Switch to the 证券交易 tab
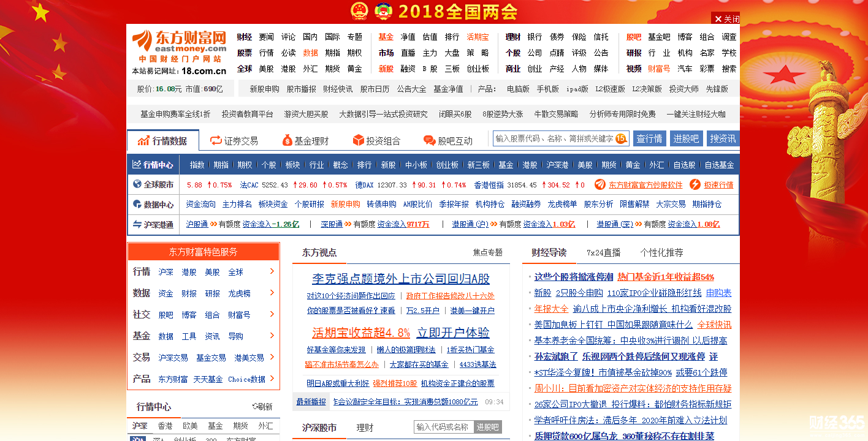 (234, 140)
